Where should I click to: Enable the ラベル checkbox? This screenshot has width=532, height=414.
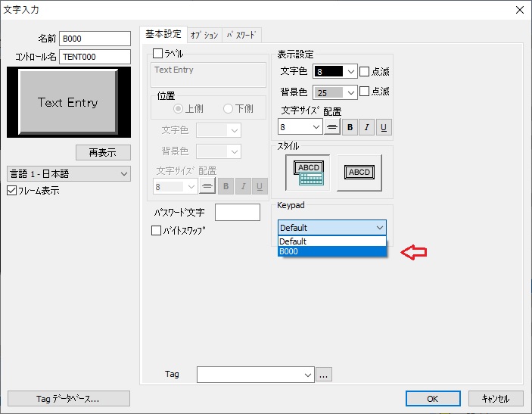point(157,54)
